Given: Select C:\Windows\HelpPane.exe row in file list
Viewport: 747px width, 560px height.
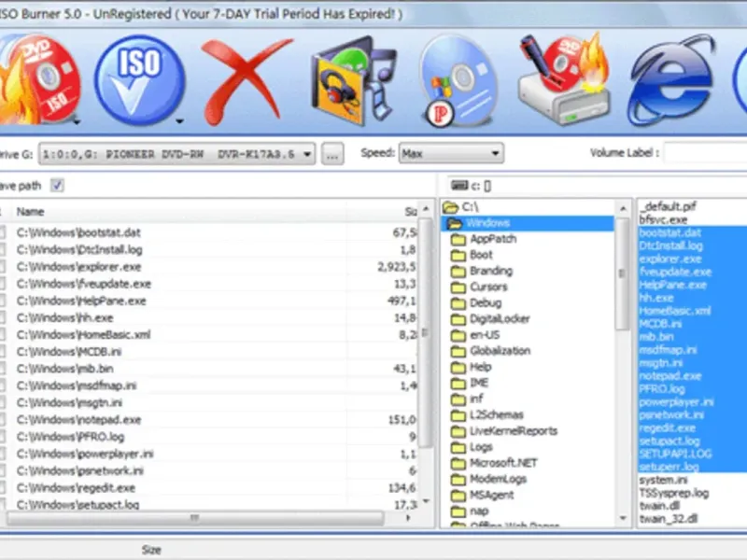Looking at the screenshot, I should click(209, 301).
